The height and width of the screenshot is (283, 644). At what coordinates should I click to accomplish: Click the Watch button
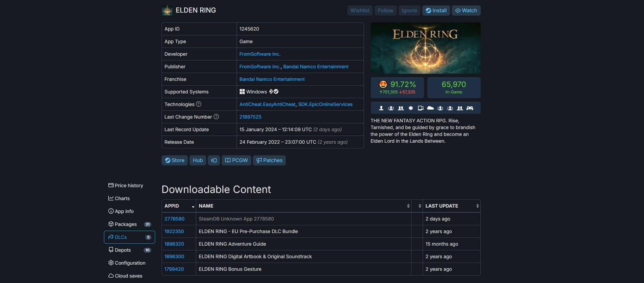[466, 11]
